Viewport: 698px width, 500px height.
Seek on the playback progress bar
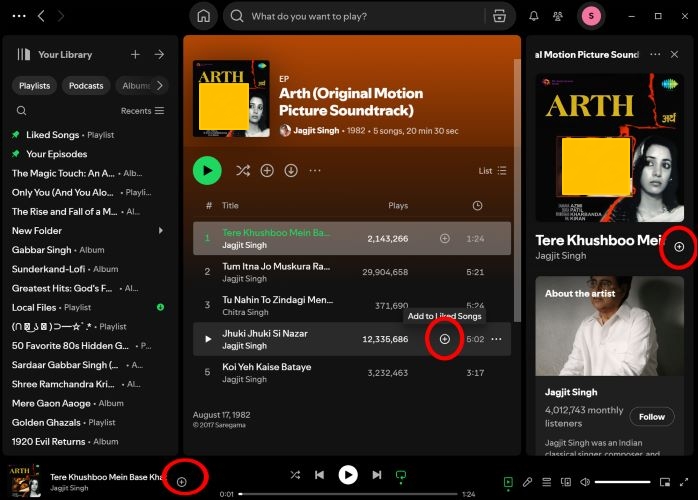pos(348,494)
